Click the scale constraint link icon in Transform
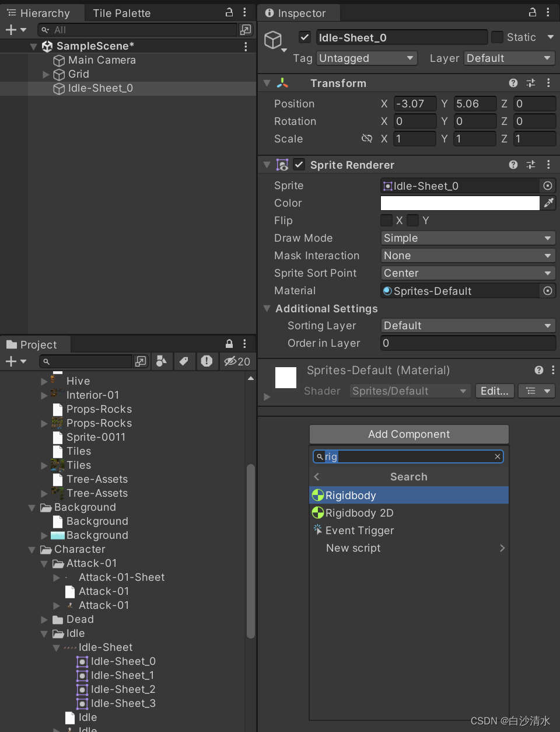The width and height of the screenshot is (560, 732). coord(367,139)
